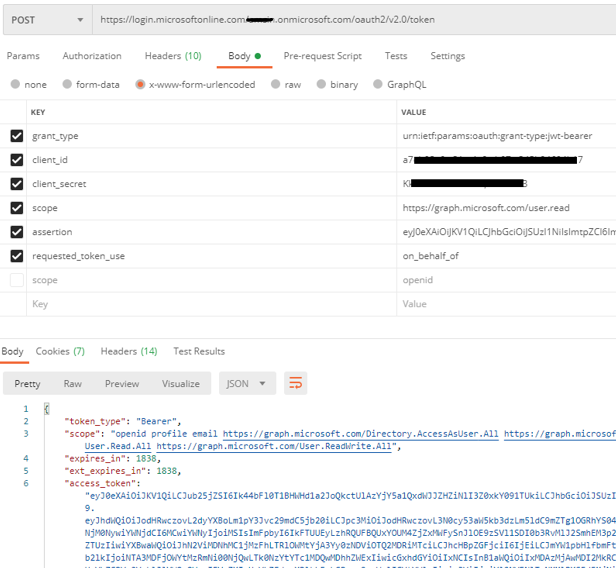Switch response view to Pretty
The width and height of the screenshot is (616, 568).
pos(28,384)
